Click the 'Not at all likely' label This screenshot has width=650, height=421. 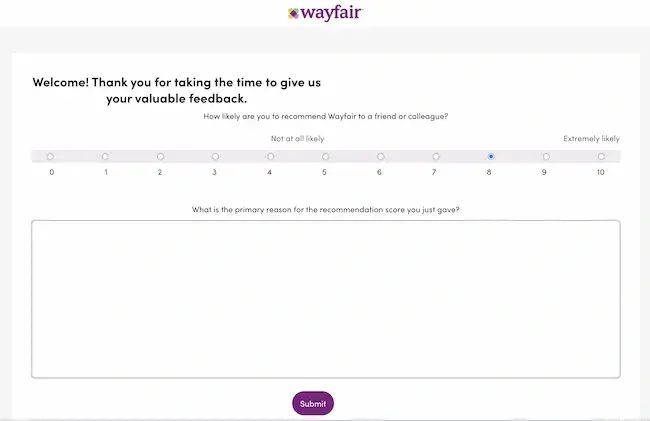(298, 139)
